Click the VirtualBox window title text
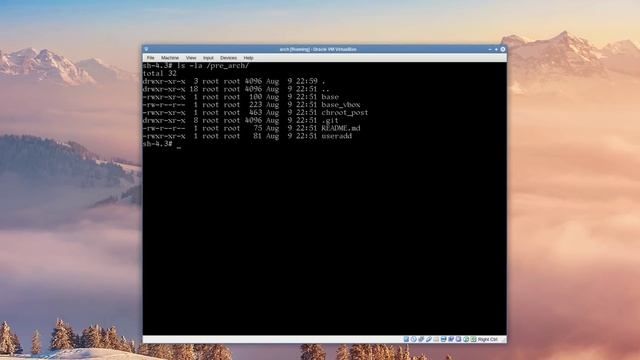 coord(318,49)
